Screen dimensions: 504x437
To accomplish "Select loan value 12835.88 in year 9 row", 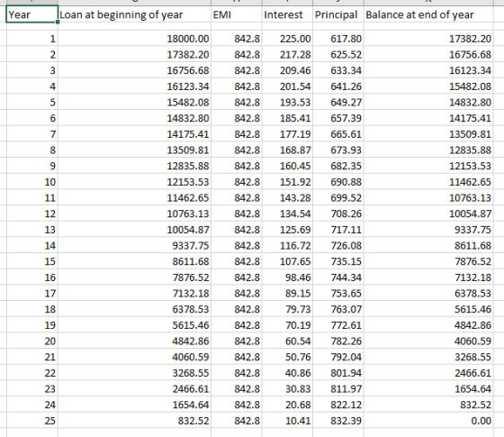I will (134, 166).
